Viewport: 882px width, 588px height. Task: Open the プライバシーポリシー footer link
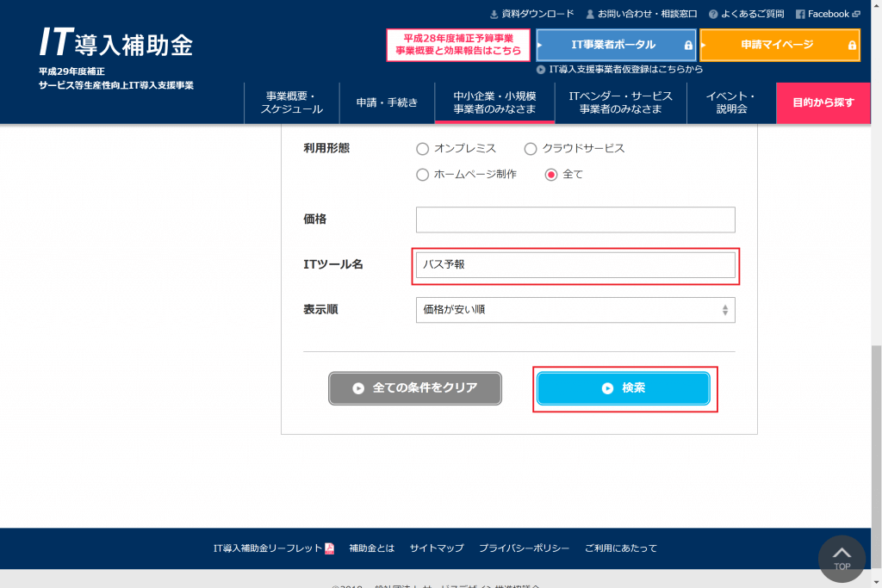[524, 548]
